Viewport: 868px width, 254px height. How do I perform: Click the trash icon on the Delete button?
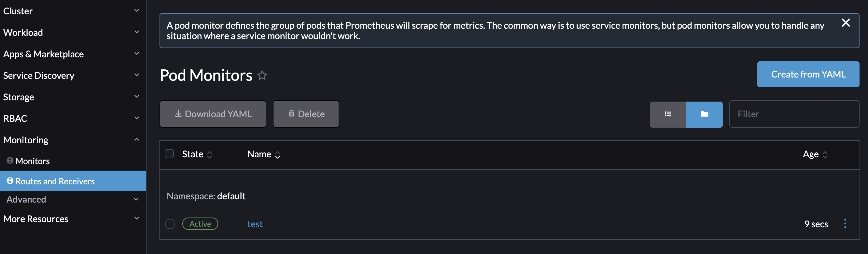pyautogui.click(x=291, y=114)
